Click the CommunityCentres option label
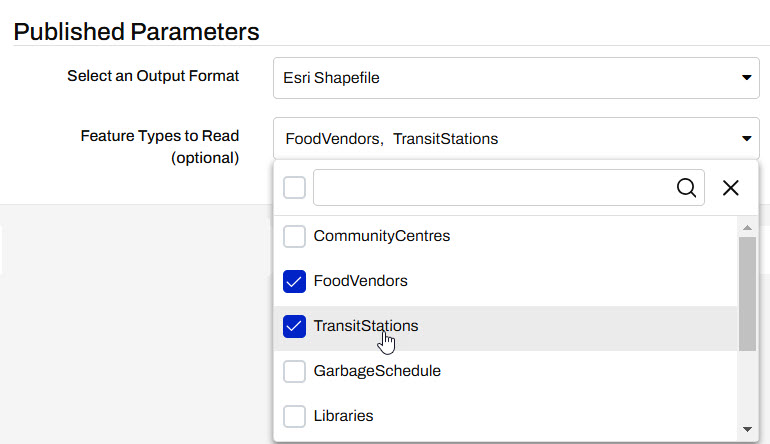770x444 pixels. 382,237
